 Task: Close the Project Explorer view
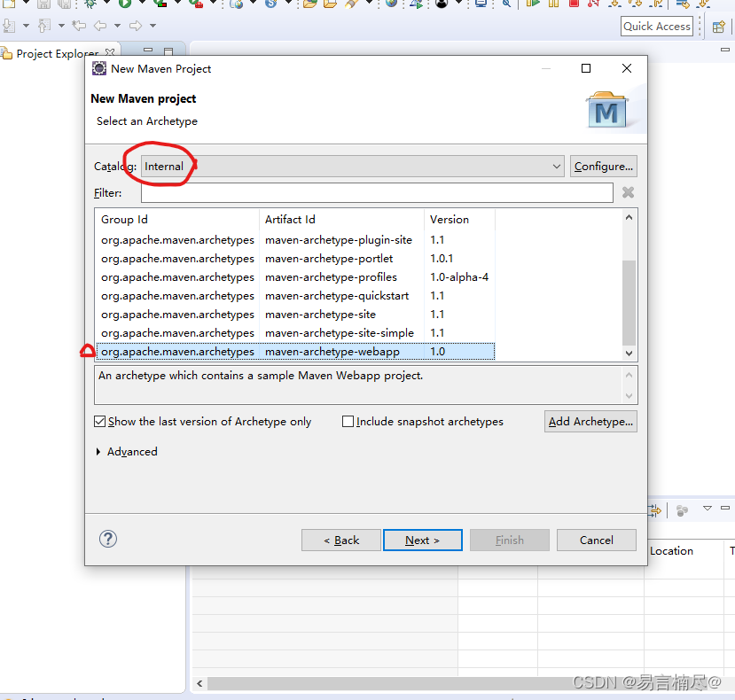110,51
